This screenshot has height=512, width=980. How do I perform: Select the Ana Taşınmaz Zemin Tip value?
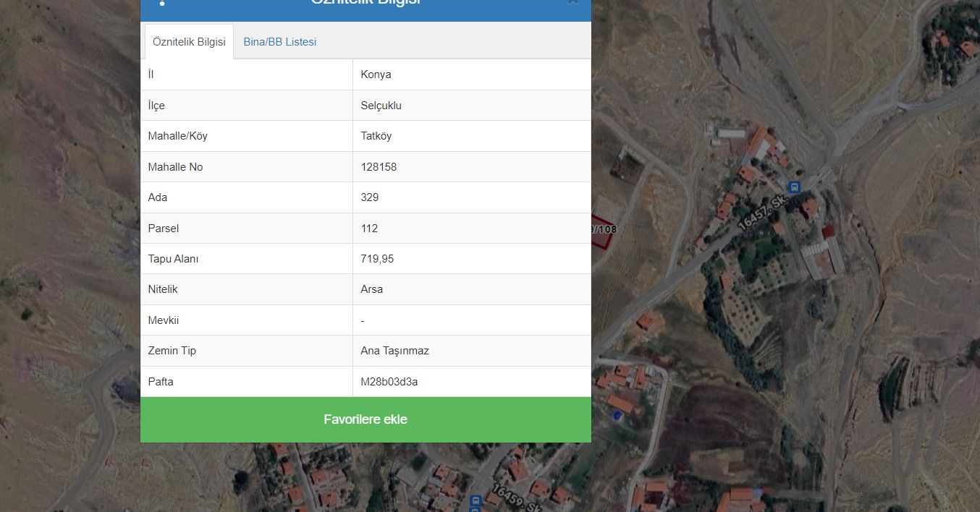pyautogui.click(x=394, y=351)
